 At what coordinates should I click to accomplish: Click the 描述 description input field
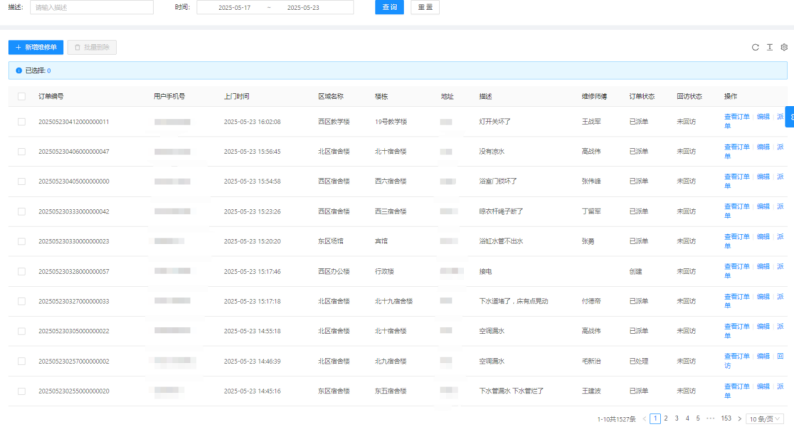tap(92, 7)
